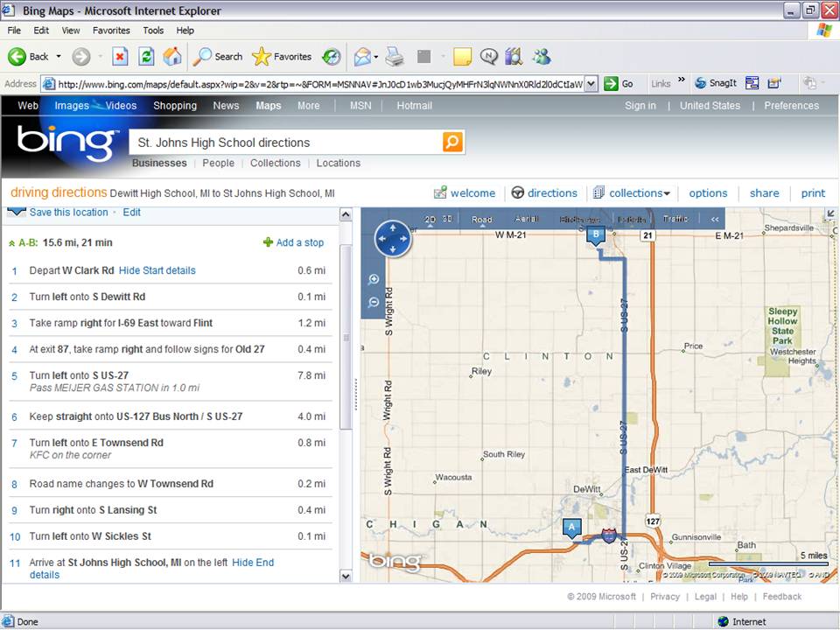Expand the Links toolbar chevron
840x630 pixels.
(x=682, y=80)
